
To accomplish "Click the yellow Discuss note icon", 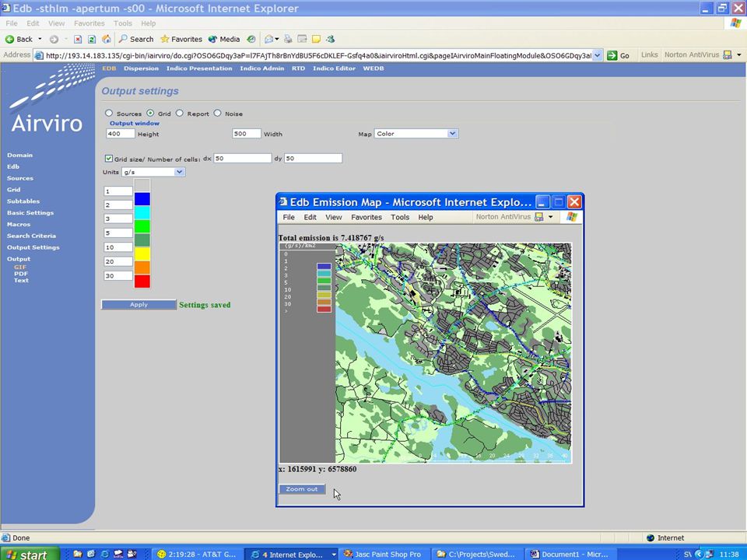I will pos(316,39).
